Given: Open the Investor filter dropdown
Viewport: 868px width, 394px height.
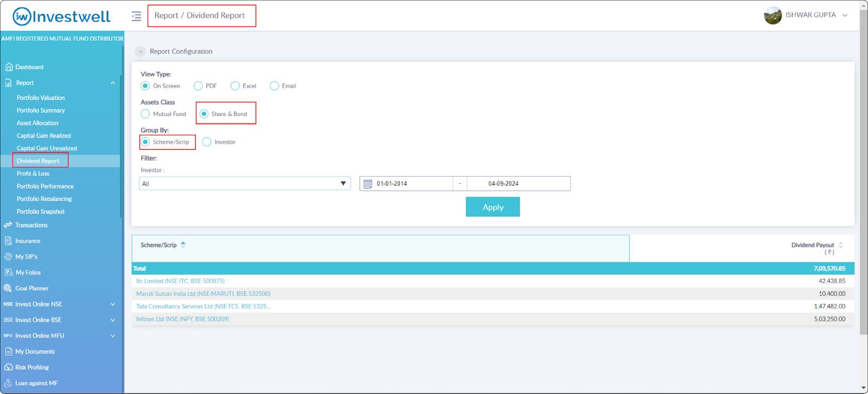Looking at the screenshot, I should pos(245,184).
